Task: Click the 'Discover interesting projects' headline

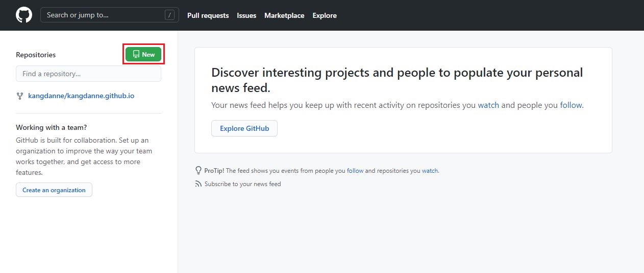Action: 397,80
